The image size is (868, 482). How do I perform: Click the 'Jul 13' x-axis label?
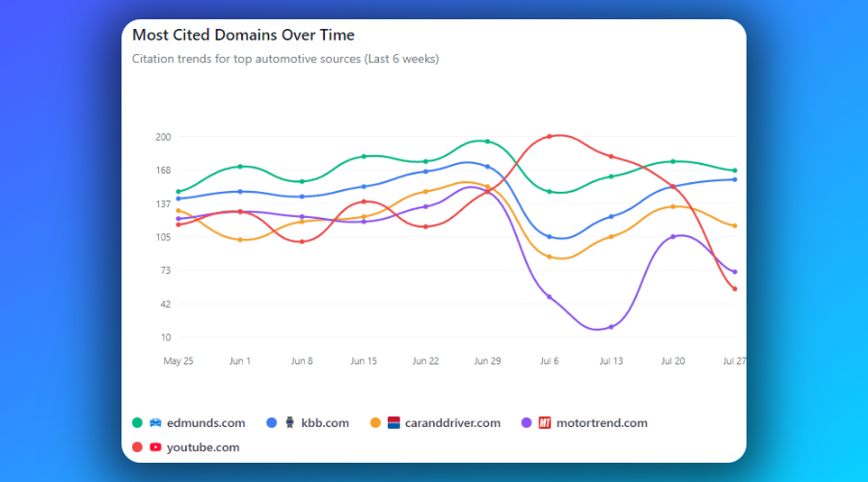tap(611, 361)
